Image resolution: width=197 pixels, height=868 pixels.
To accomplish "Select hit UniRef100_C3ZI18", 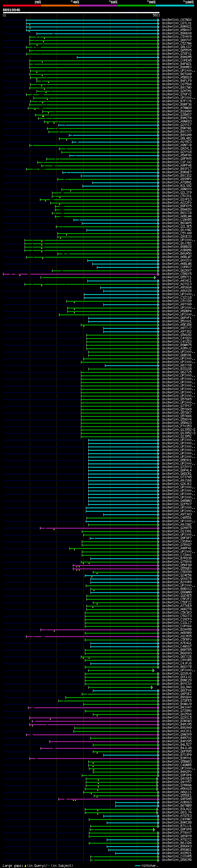I will (x=176, y=297).
